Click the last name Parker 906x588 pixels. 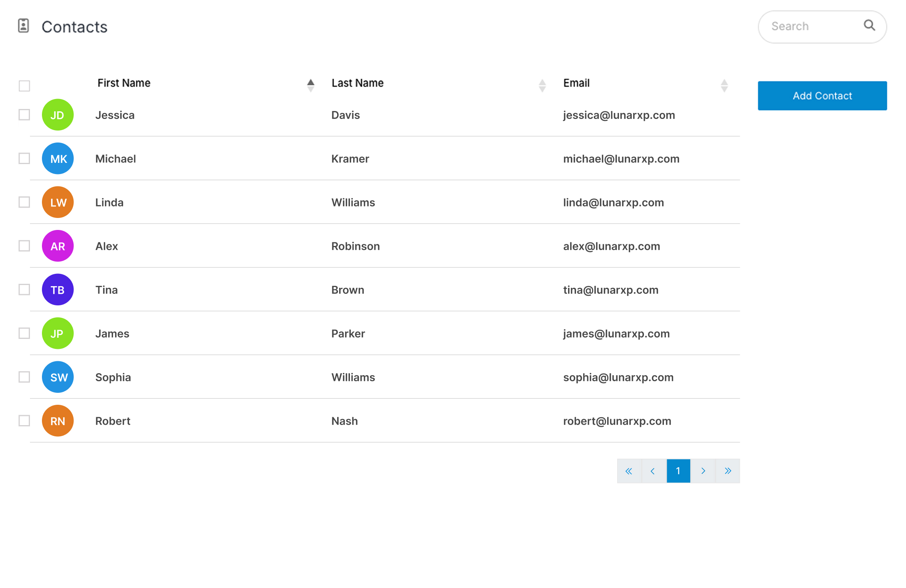coord(348,334)
